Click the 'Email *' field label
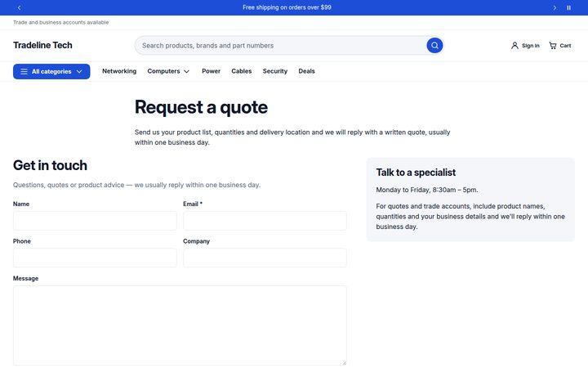This screenshot has height=368, width=588. (x=193, y=204)
